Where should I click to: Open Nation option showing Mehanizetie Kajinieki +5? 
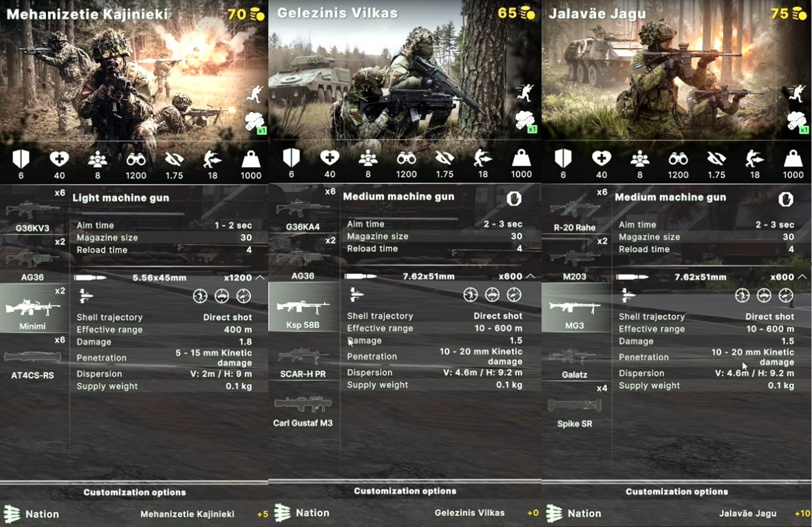[135, 514]
